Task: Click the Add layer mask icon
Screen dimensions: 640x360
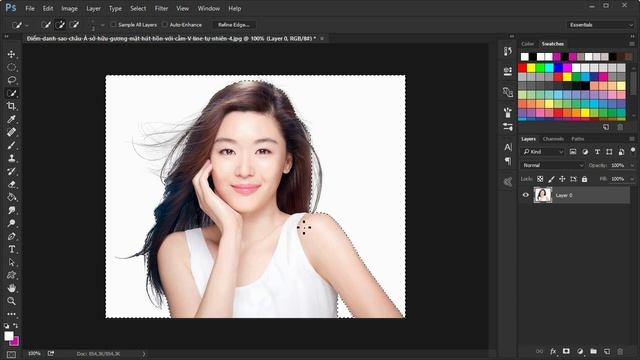Action: tap(567, 351)
